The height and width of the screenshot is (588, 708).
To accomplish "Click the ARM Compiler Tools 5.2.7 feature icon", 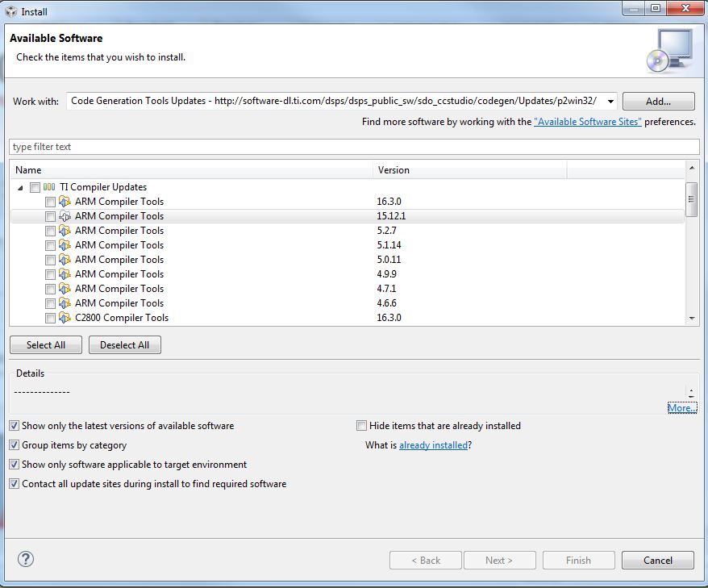I will click(x=65, y=231).
